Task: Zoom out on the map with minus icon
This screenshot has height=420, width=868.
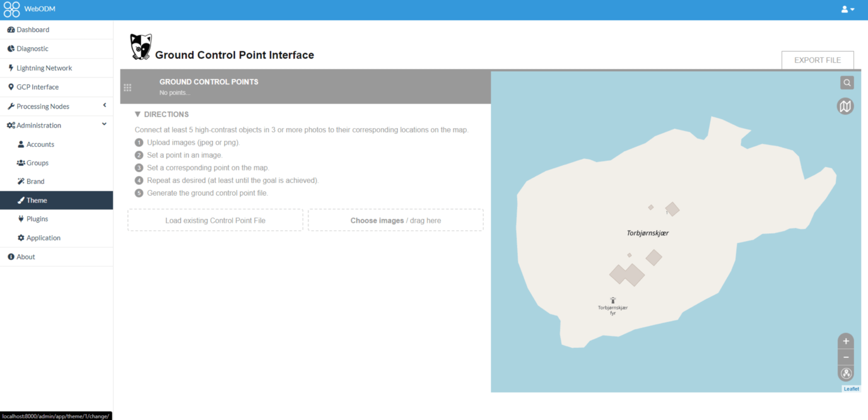Action: click(x=845, y=357)
